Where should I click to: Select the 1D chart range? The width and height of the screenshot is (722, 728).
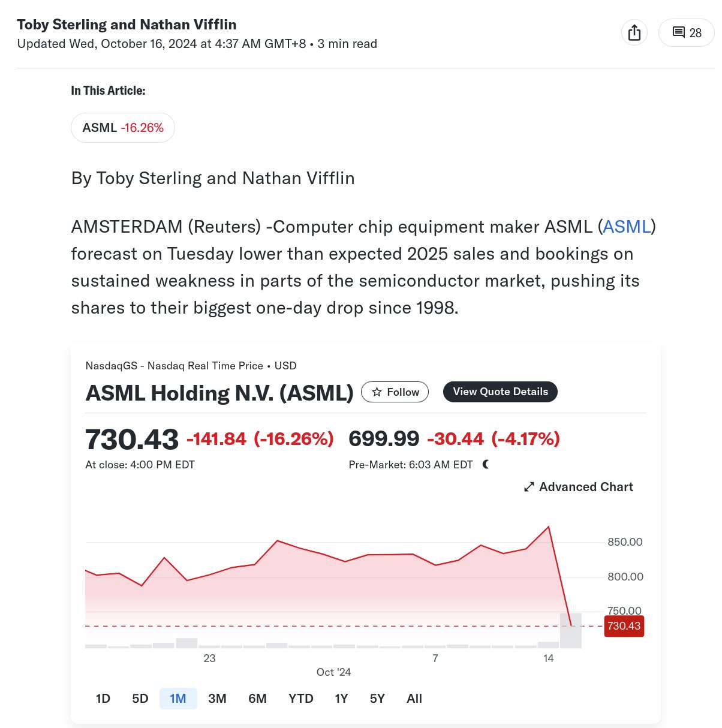103,699
